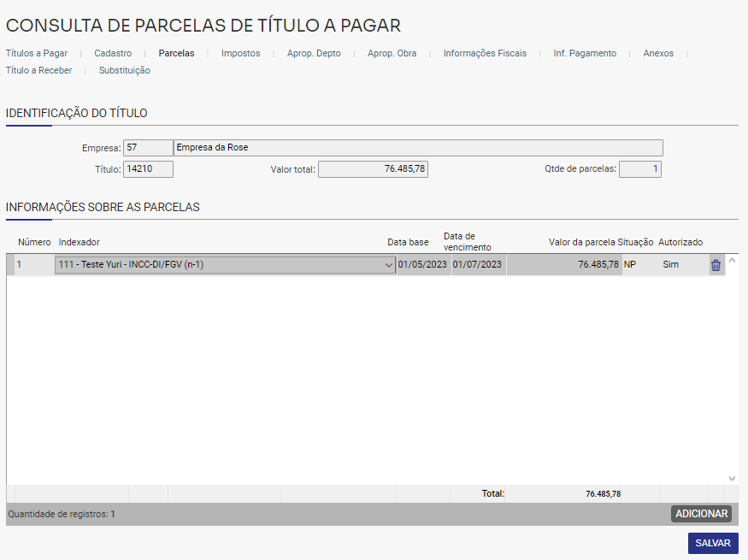Open the Aprop. Obra tab

tap(392, 53)
